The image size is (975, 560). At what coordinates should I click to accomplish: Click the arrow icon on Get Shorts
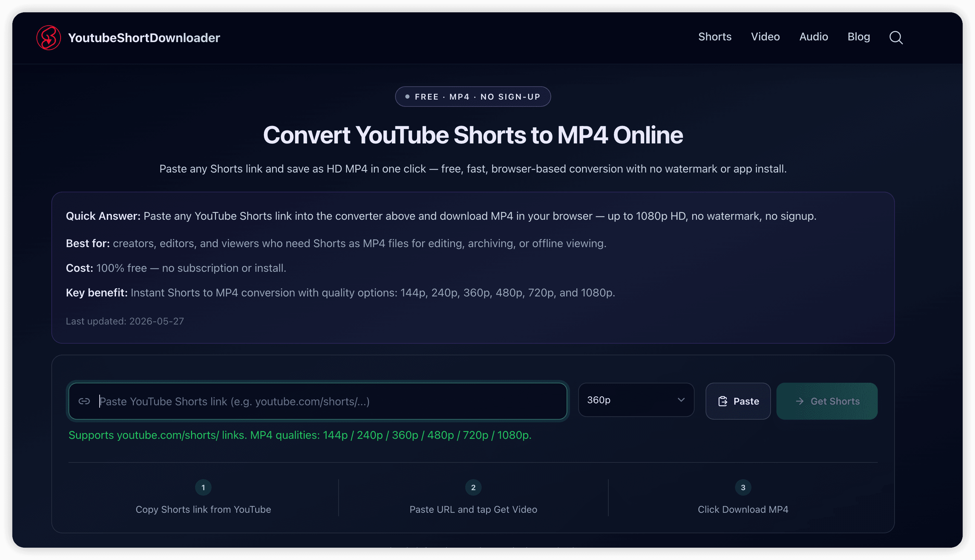coord(800,401)
